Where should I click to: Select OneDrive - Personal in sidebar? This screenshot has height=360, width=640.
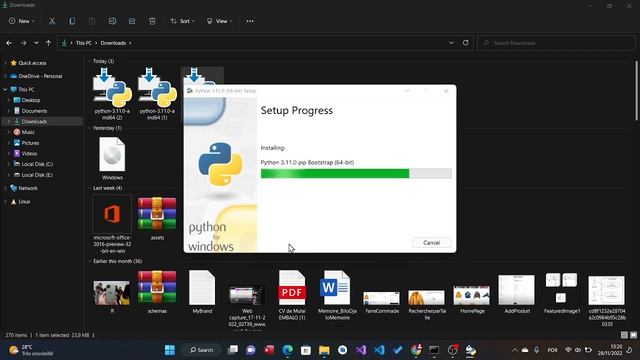click(40, 76)
